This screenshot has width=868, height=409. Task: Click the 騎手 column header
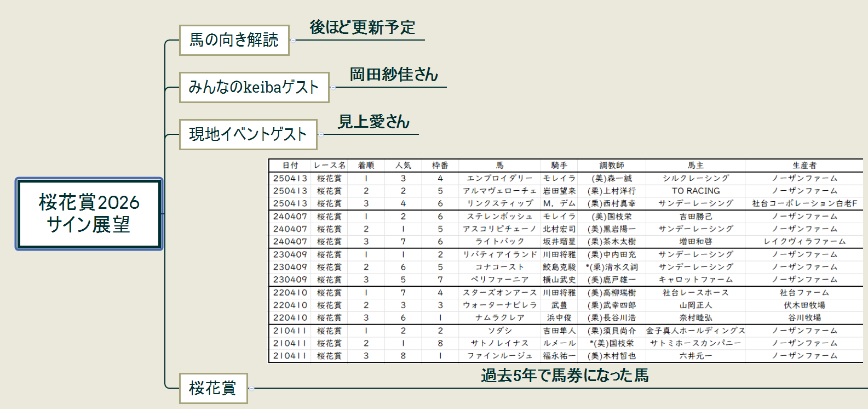(559, 166)
